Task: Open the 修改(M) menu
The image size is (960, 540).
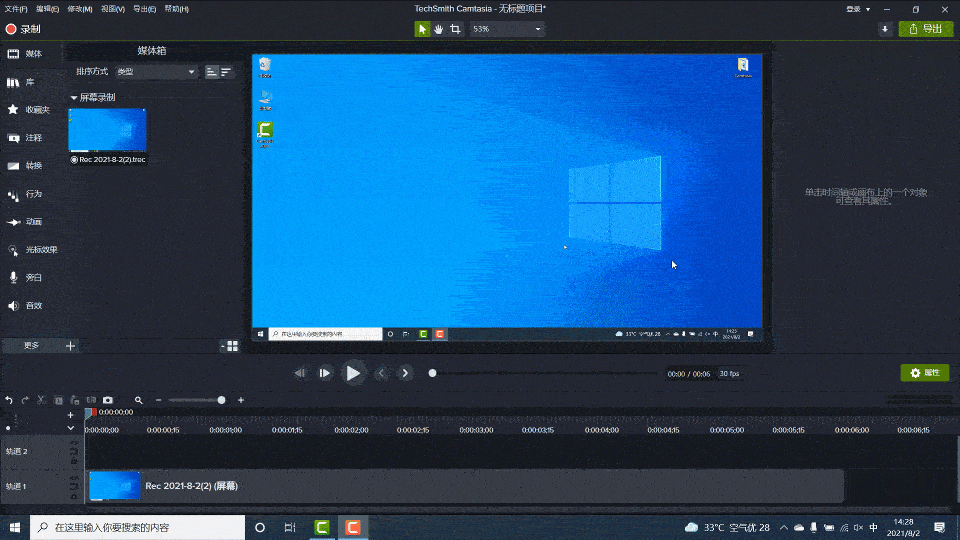Action: [x=80, y=9]
